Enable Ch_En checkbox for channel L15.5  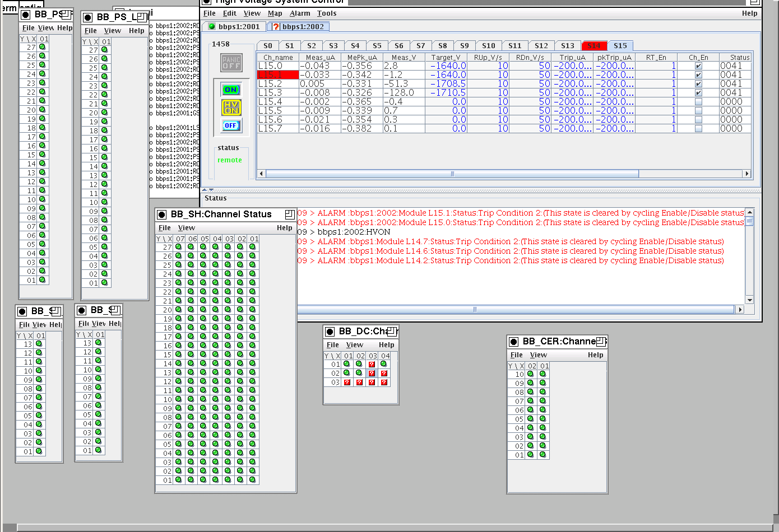click(x=698, y=111)
